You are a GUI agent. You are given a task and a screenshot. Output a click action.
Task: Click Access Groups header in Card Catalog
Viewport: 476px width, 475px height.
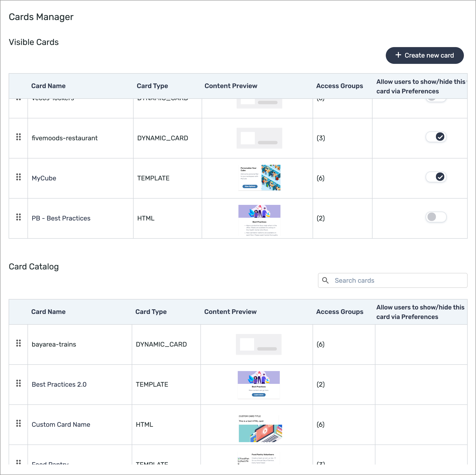click(x=339, y=312)
